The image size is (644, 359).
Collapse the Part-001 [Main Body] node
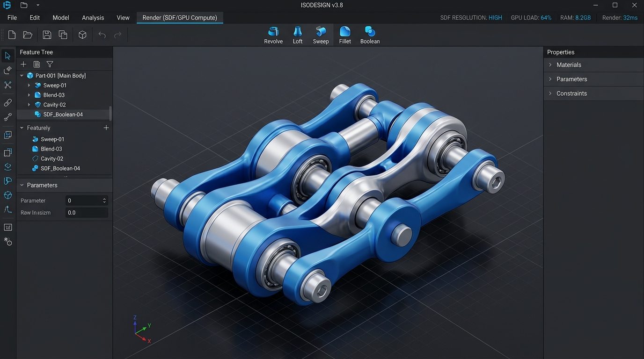pyautogui.click(x=22, y=76)
